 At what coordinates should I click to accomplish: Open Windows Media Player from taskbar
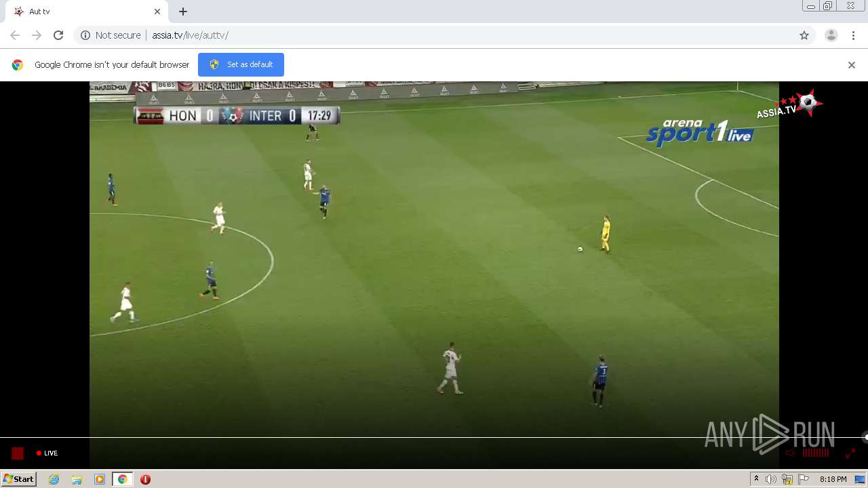click(100, 479)
